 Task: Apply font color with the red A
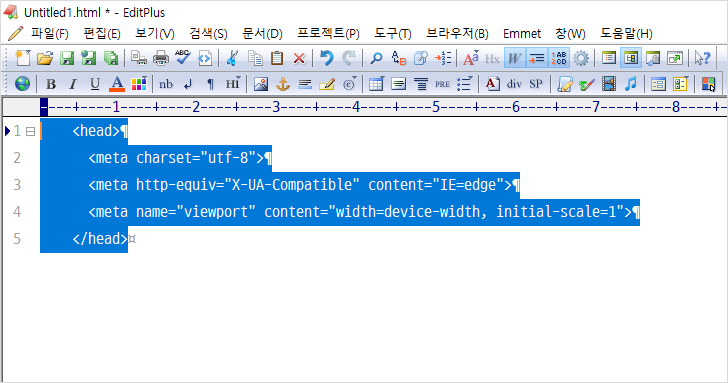117,84
